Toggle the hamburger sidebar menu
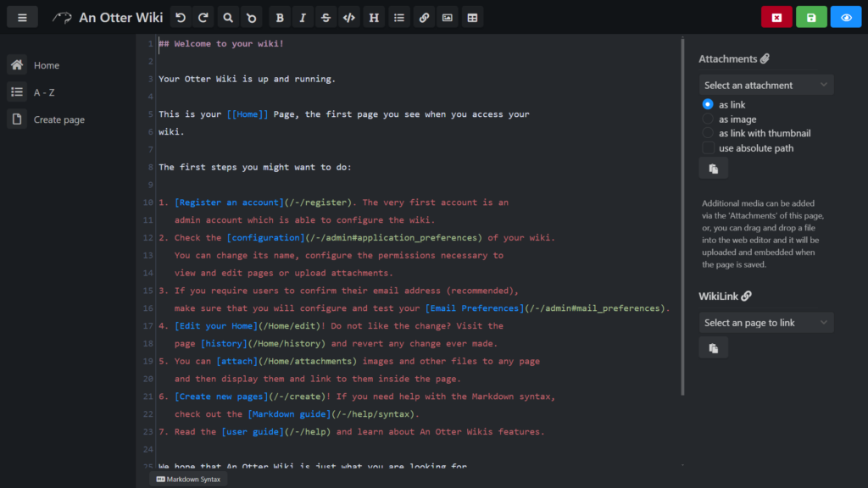The height and width of the screenshot is (488, 868). tap(22, 18)
